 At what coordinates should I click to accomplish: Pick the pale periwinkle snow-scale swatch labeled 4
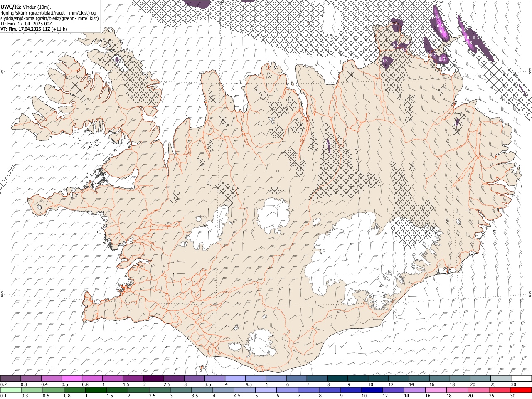[x=235, y=378]
